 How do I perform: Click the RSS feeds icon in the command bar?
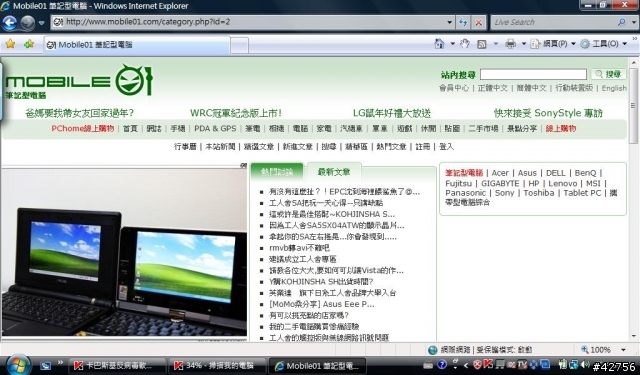pyautogui.click(x=482, y=44)
